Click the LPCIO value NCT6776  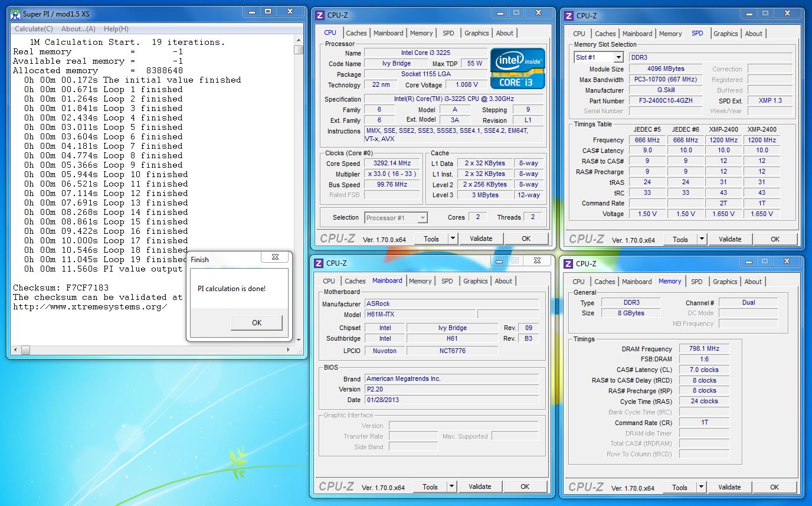[x=453, y=351]
